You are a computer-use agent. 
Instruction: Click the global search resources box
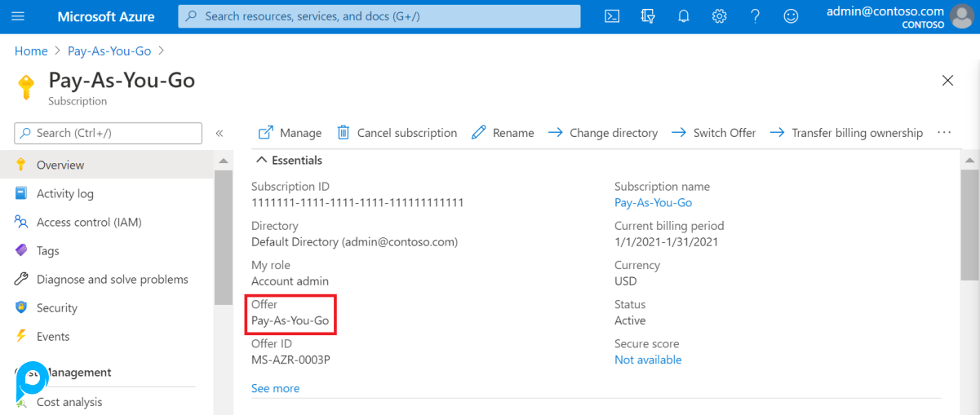pyautogui.click(x=379, y=16)
